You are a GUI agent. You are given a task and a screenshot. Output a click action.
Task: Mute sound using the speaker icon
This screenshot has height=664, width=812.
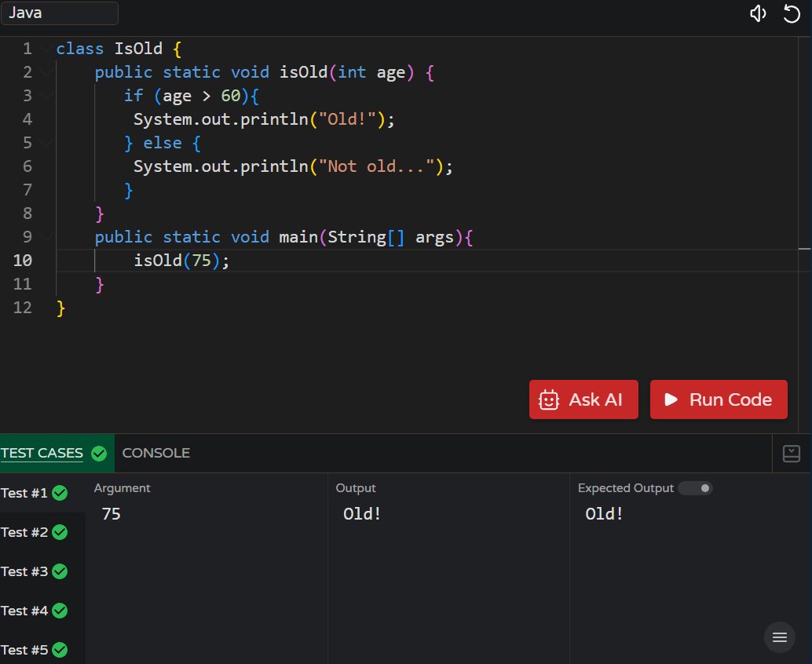[x=756, y=13]
